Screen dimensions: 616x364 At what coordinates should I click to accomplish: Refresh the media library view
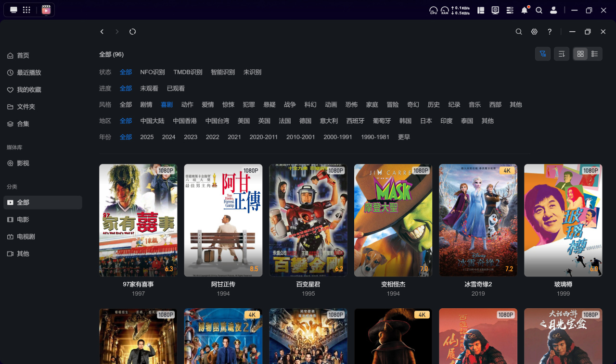click(x=133, y=32)
